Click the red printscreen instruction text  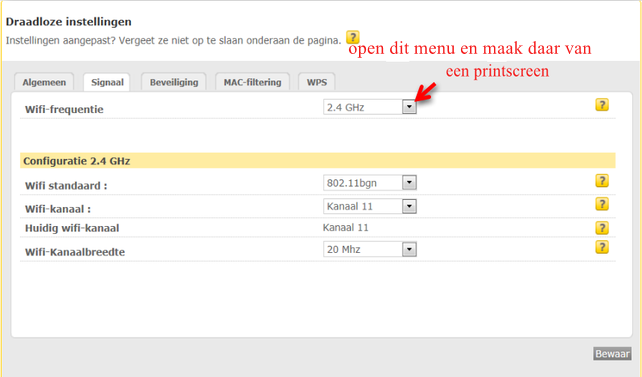[470, 60]
